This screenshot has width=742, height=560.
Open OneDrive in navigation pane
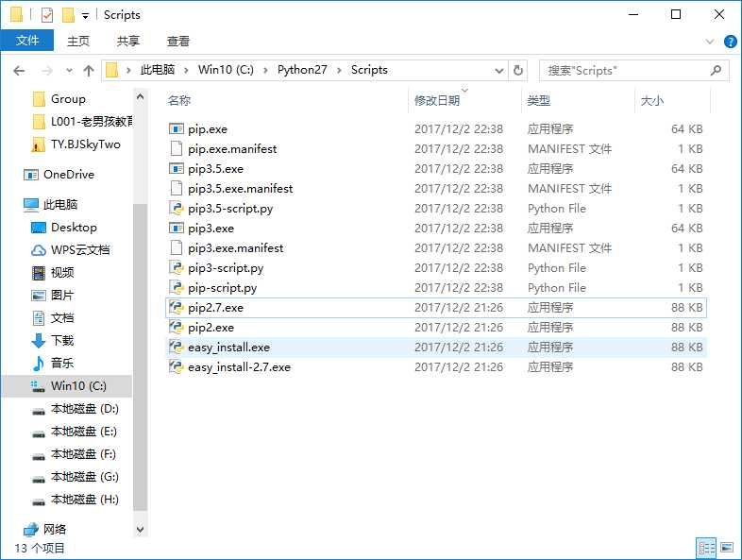tap(69, 175)
